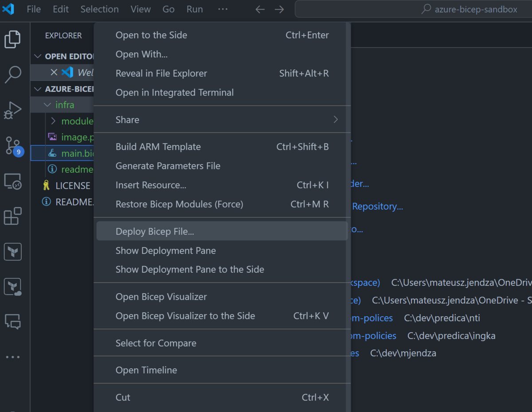Collapse the infra folder
This screenshot has height=412, width=532.
[x=47, y=105]
